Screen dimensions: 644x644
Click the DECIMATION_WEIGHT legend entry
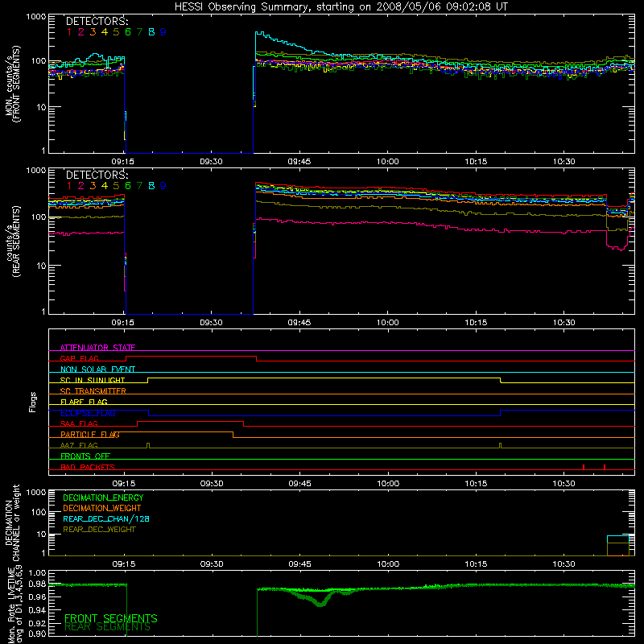pos(102,508)
